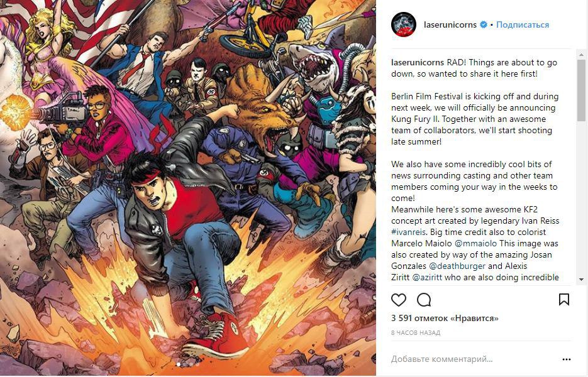Click the Подписаться follow button

523,25
